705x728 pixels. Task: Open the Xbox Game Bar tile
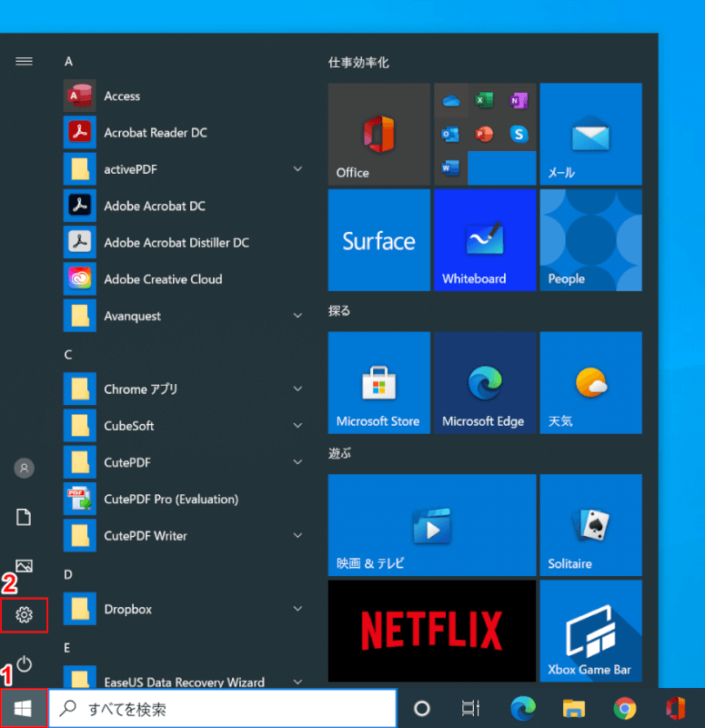coord(591,631)
